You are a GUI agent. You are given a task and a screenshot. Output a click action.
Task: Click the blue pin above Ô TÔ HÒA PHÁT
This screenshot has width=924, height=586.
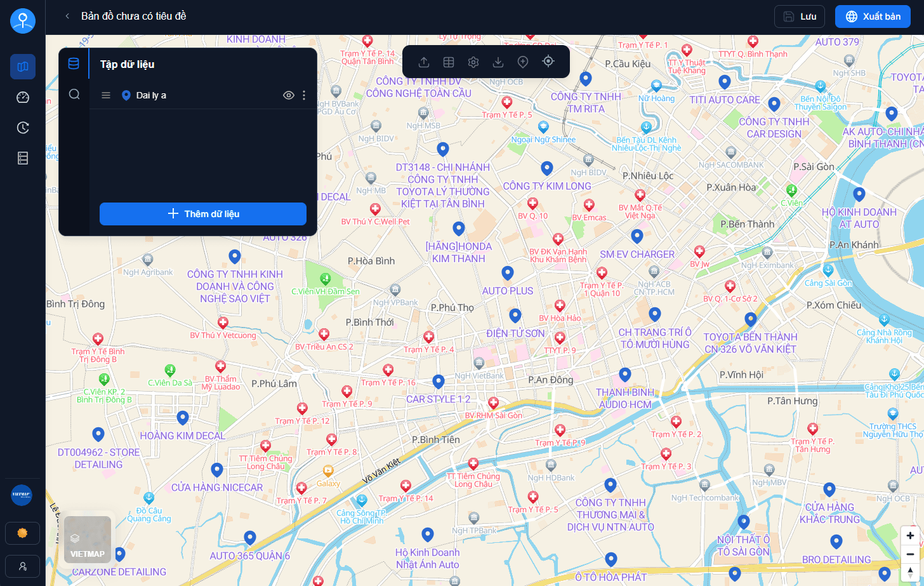610,559
